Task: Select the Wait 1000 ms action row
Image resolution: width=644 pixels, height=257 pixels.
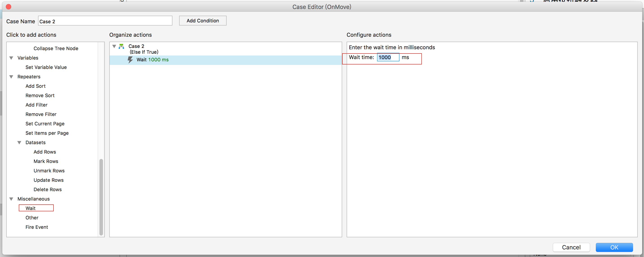Action: point(225,60)
